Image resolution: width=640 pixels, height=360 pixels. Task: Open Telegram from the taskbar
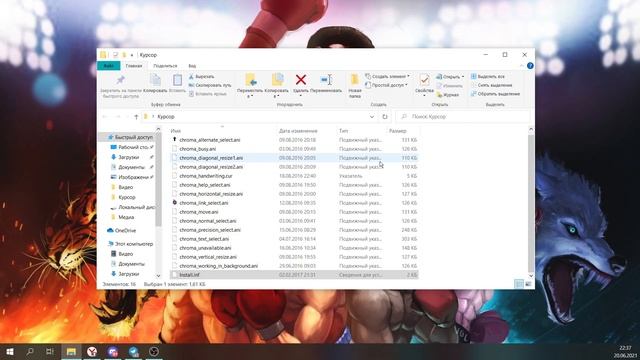tap(133, 351)
